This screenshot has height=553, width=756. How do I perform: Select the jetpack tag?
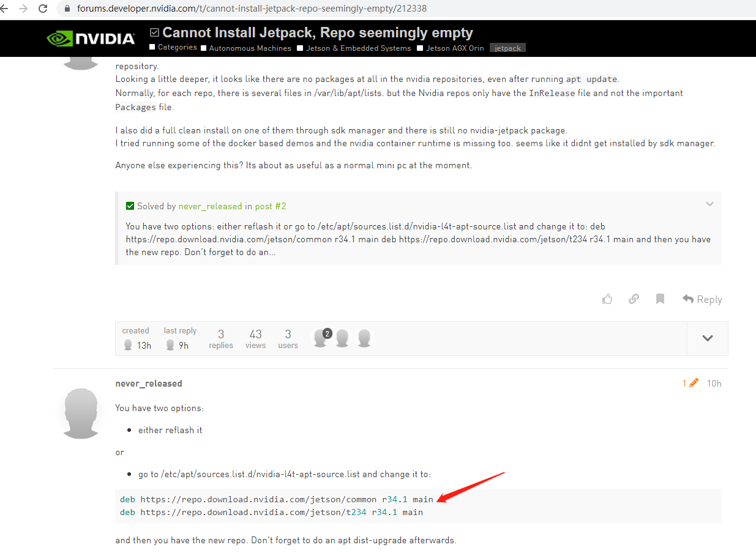click(507, 48)
